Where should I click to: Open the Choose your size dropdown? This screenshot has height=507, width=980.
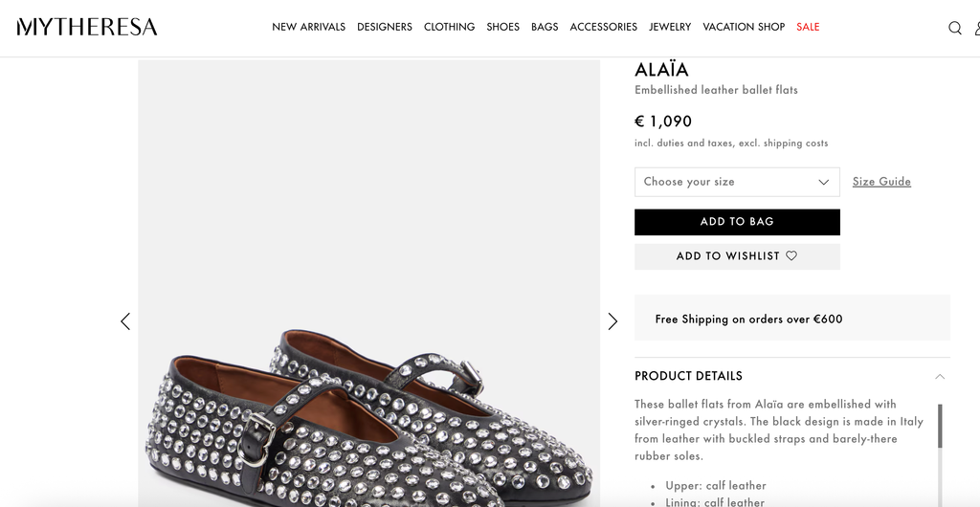click(x=737, y=182)
